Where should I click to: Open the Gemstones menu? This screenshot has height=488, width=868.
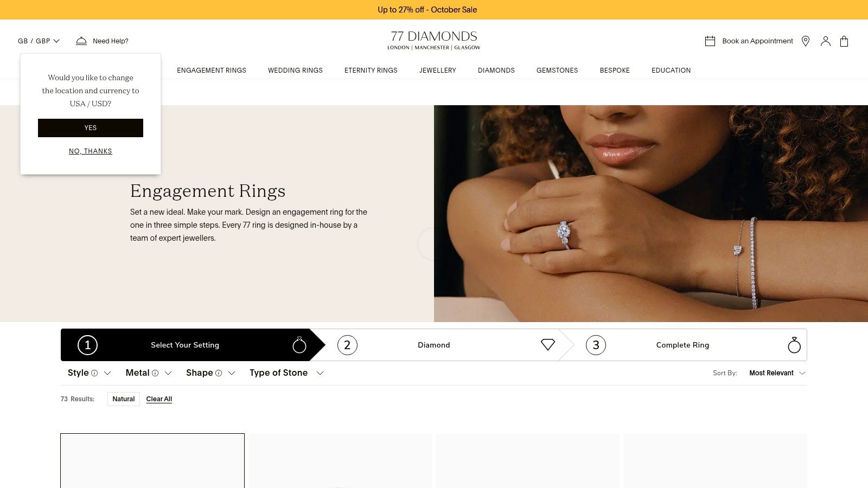(x=557, y=70)
